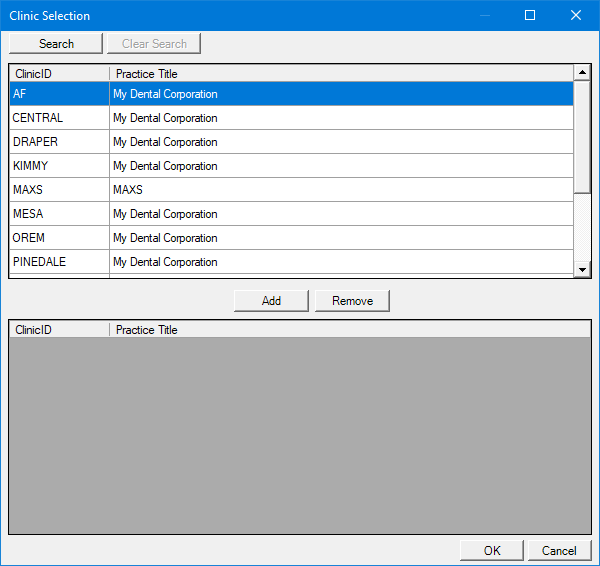The width and height of the screenshot is (600, 566).
Task: Select the KIMMY clinic row
Action: (x=290, y=166)
